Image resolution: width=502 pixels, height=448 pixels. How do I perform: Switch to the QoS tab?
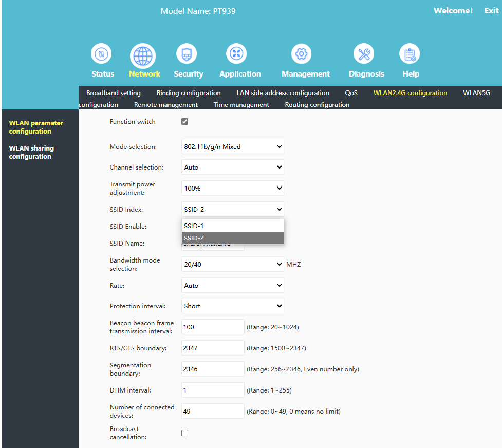coord(351,93)
